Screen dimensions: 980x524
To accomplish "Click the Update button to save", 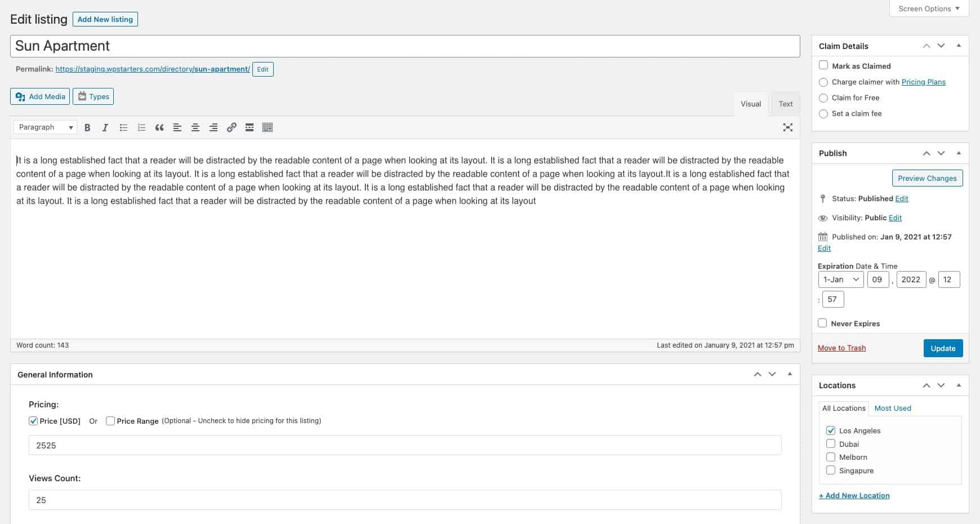I will 943,348.
